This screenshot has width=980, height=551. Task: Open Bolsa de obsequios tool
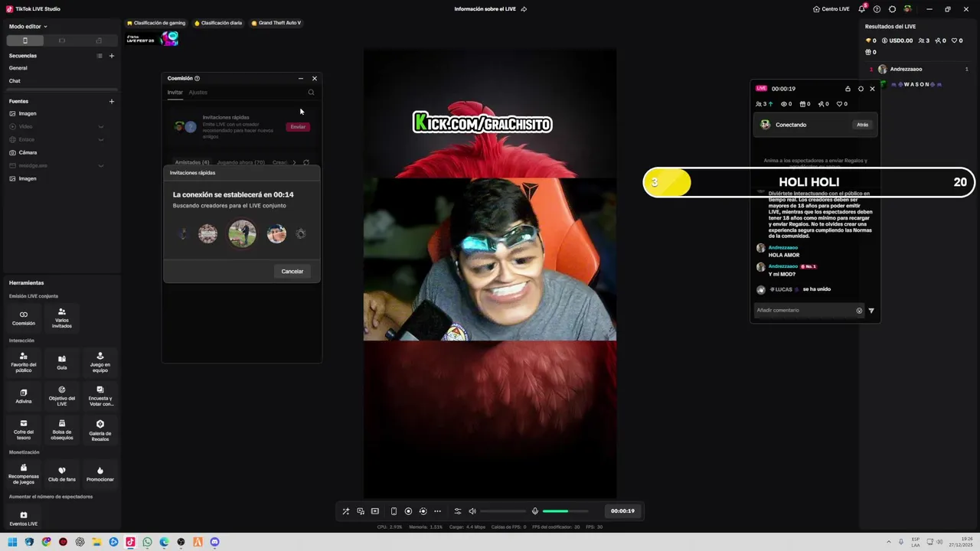[62, 429]
